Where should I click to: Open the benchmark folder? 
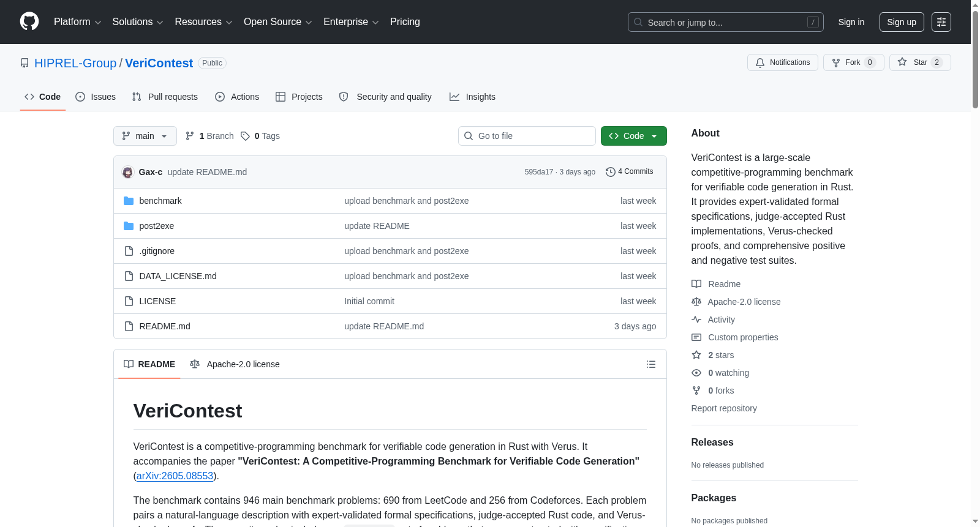click(160, 201)
